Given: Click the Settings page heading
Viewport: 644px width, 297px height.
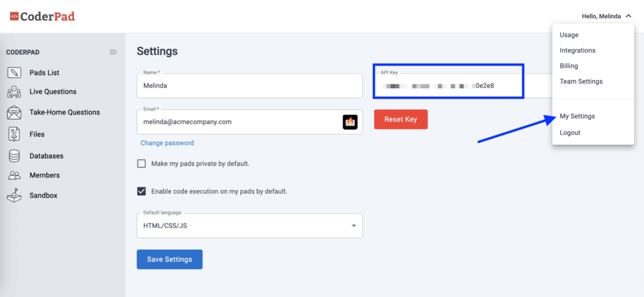Looking at the screenshot, I should pyautogui.click(x=157, y=52).
